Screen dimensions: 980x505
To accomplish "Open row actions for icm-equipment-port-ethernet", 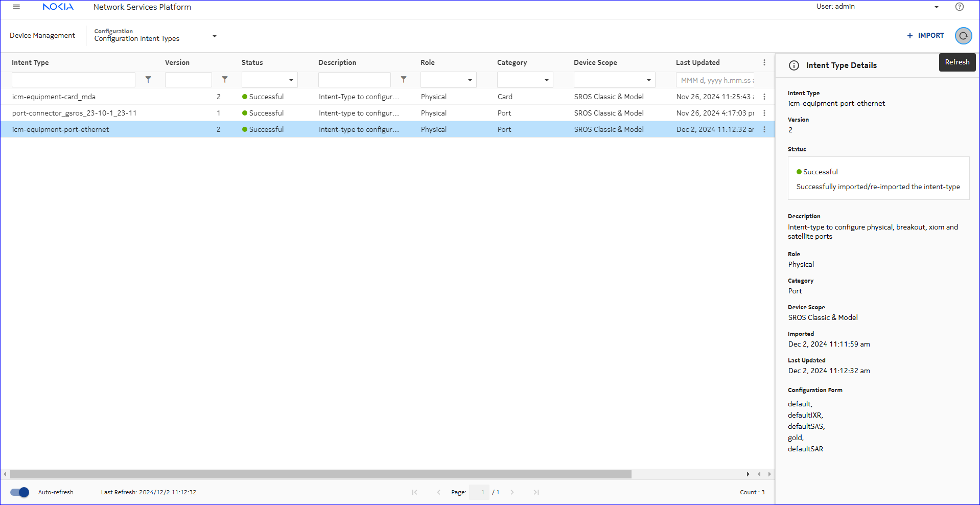I will coord(764,129).
